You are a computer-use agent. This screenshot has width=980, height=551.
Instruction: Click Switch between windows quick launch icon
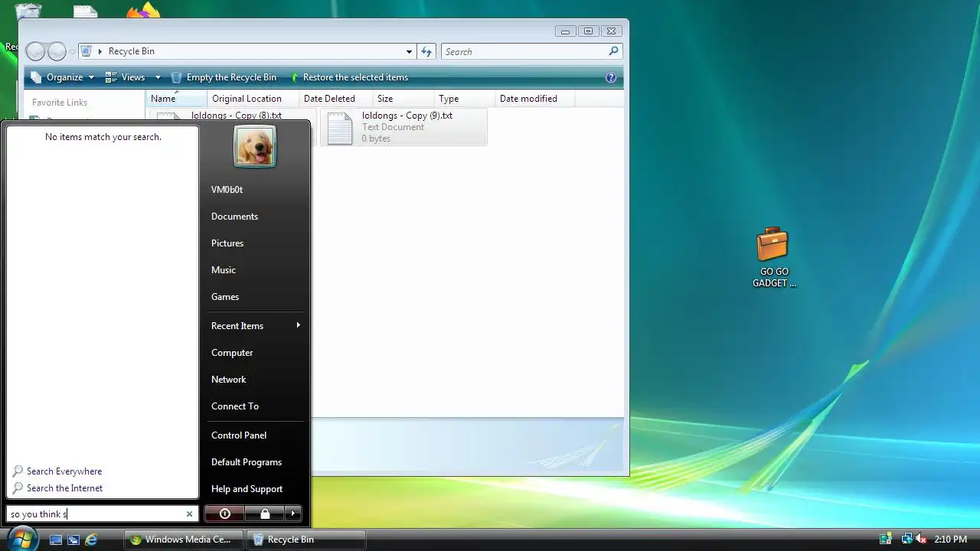(x=73, y=540)
